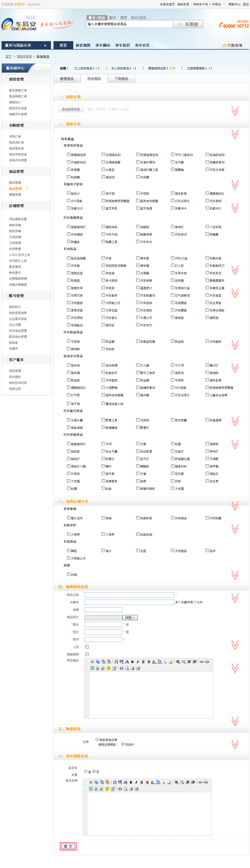This screenshot has height=868, width=250.
Task: Select 是 radio for 是否有发票
Action: (x=86, y=771)
